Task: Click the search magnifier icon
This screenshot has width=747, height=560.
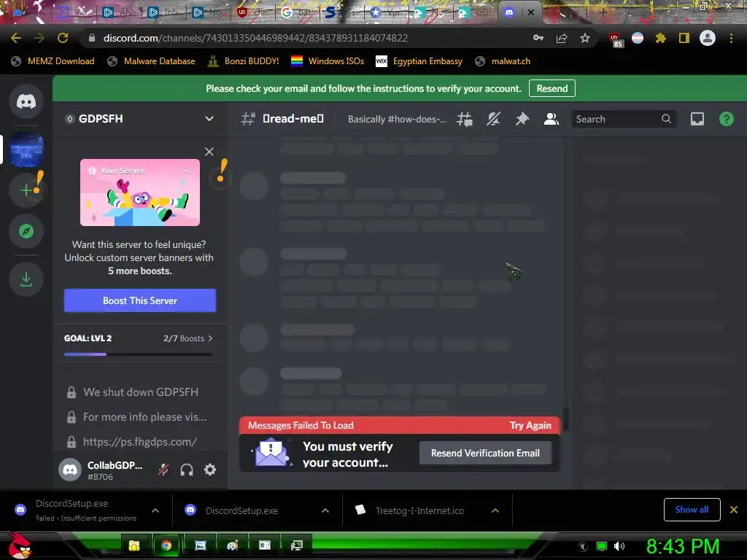Action: [x=666, y=119]
